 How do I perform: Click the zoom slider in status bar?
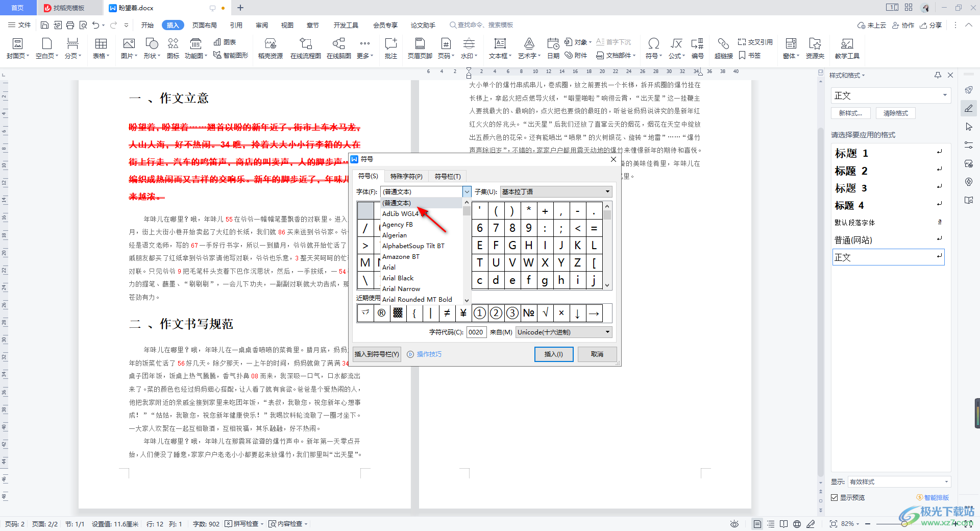coord(904,524)
